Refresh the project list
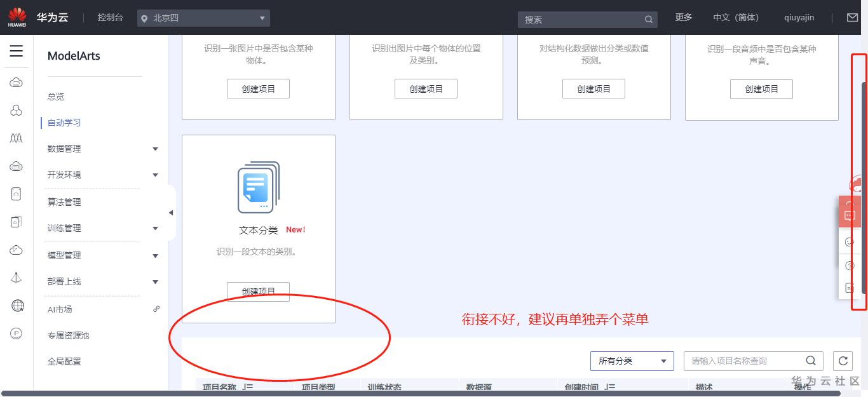Screen dimensions: 868x397 [843, 361]
